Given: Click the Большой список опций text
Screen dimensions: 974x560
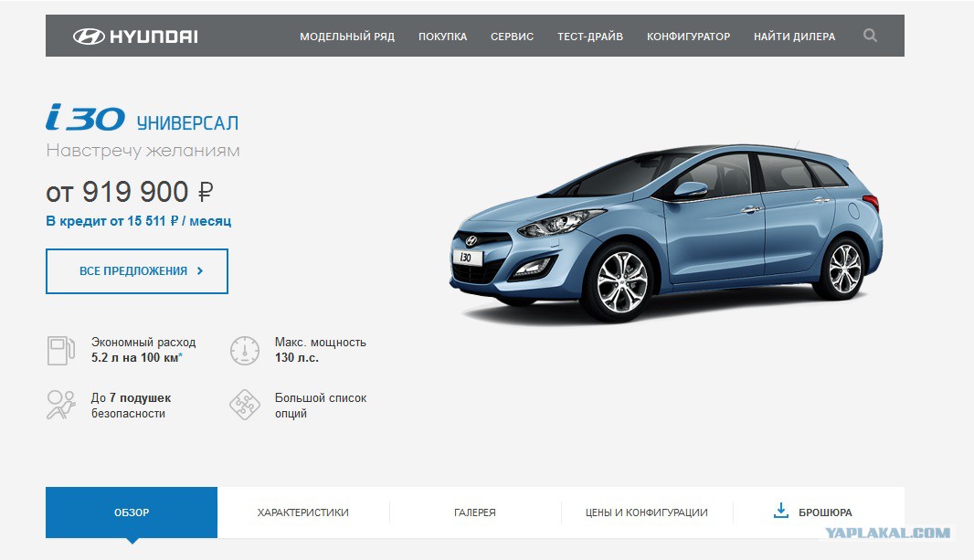Looking at the screenshot, I should [x=321, y=406].
